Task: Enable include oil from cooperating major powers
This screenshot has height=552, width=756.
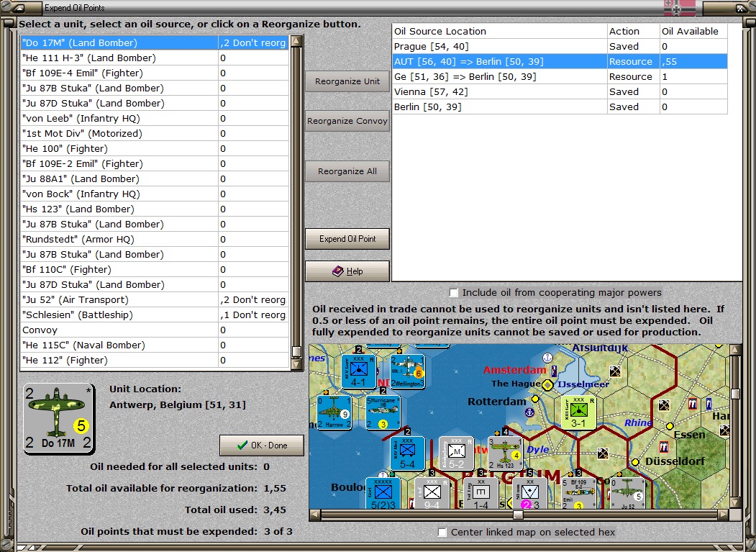Action: 454,292
